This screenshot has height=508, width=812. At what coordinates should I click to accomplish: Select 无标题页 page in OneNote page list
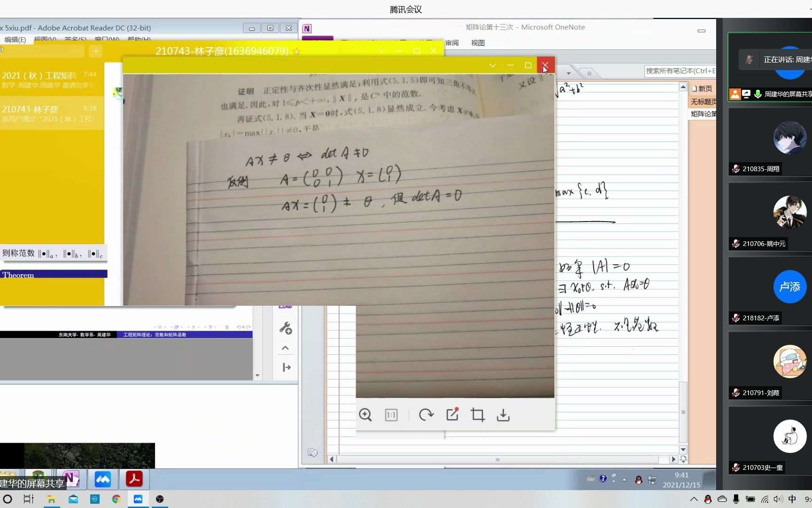pos(703,102)
